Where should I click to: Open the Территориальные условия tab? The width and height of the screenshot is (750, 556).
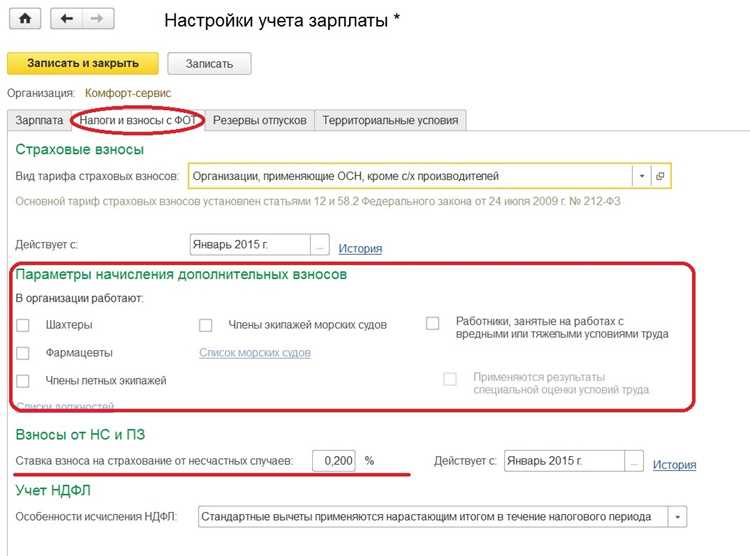click(390, 120)
